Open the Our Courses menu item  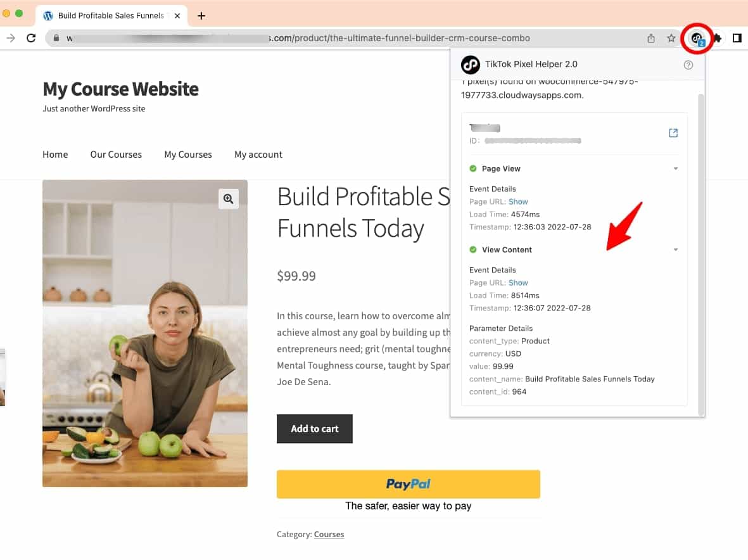116,155
